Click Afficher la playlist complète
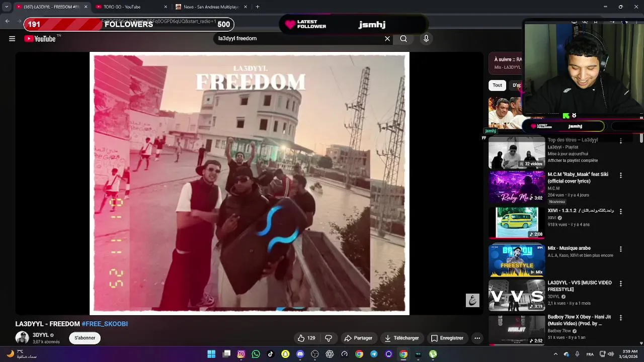 (573, 160)
